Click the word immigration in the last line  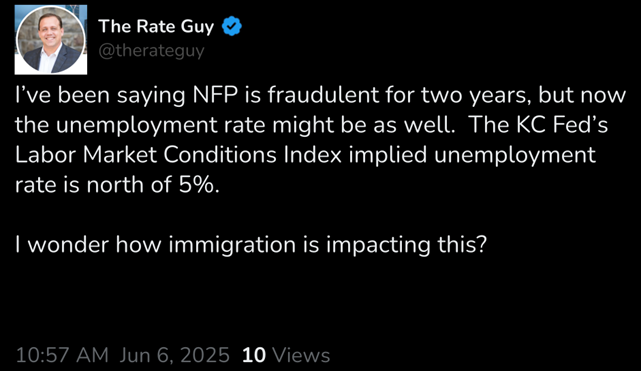coord(231,245)
